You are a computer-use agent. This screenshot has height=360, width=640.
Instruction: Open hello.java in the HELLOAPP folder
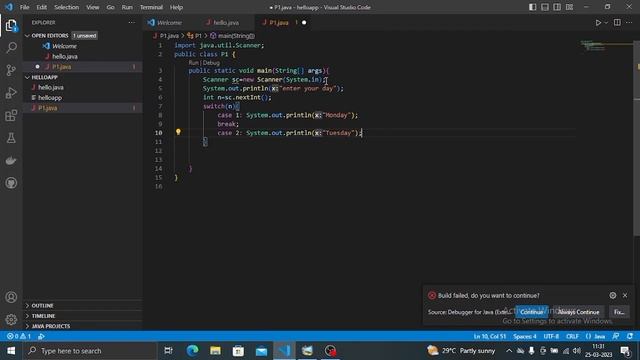coord(82,87)
